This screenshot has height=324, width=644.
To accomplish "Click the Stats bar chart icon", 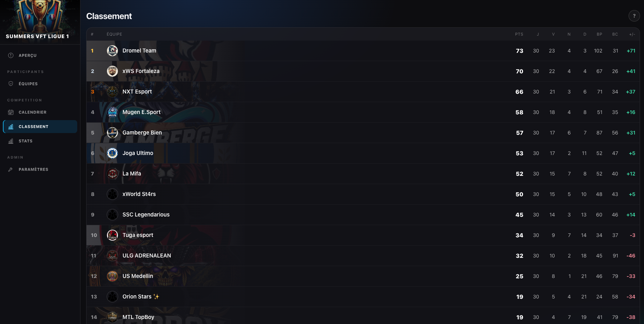I will pos(11,141).
